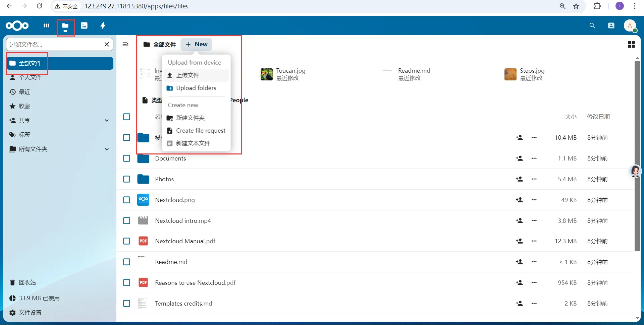Reload the browser page
The width and height of the screenshot is (644, 325).
tap(39, 6)
